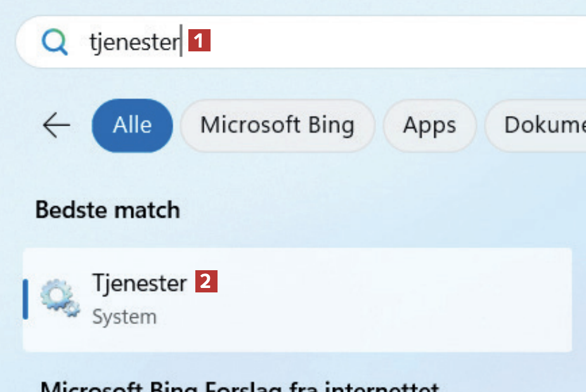Click the System subtitle under Tjenester
Screen dimensions: 586x392
[x=124, y=317]
